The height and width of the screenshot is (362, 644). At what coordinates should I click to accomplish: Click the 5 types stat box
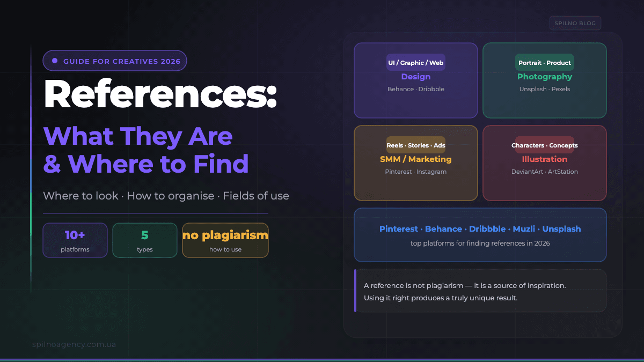[145, 240]
